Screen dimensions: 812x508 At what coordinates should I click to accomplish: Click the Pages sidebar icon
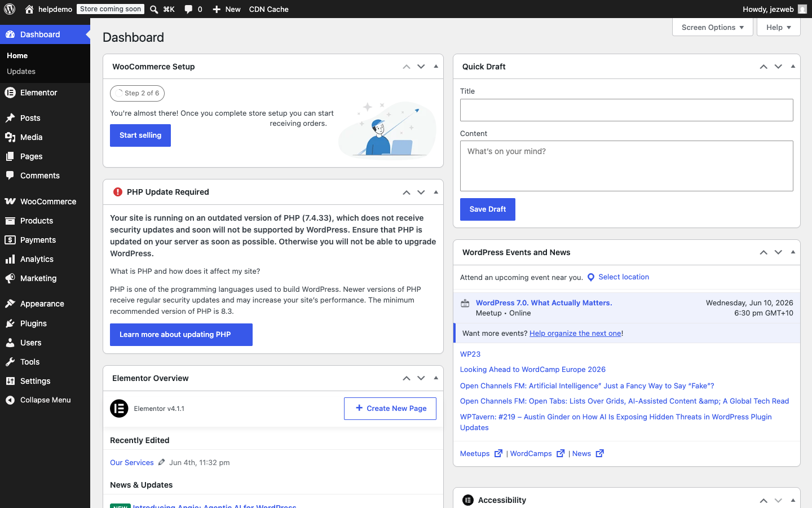coord(10,156)
